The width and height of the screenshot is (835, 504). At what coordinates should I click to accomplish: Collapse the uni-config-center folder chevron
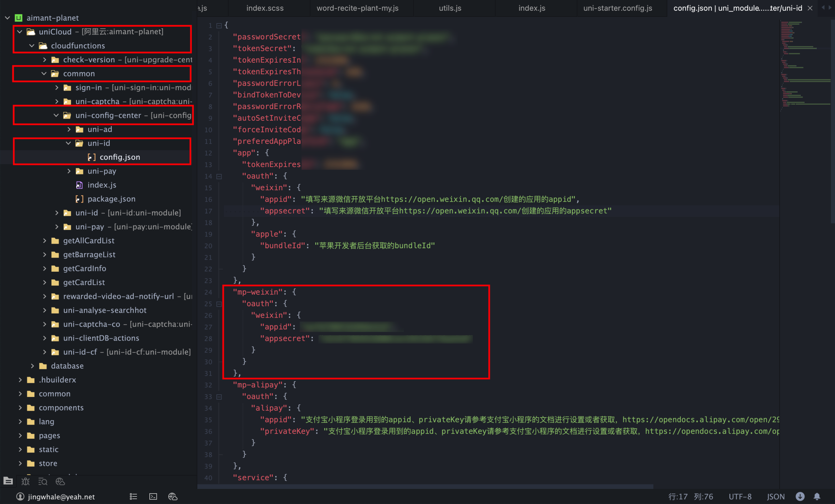click(56, 115)
